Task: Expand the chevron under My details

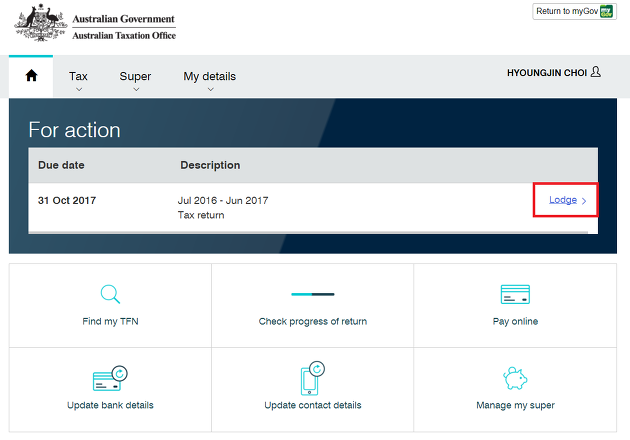Action: (211, 90)
